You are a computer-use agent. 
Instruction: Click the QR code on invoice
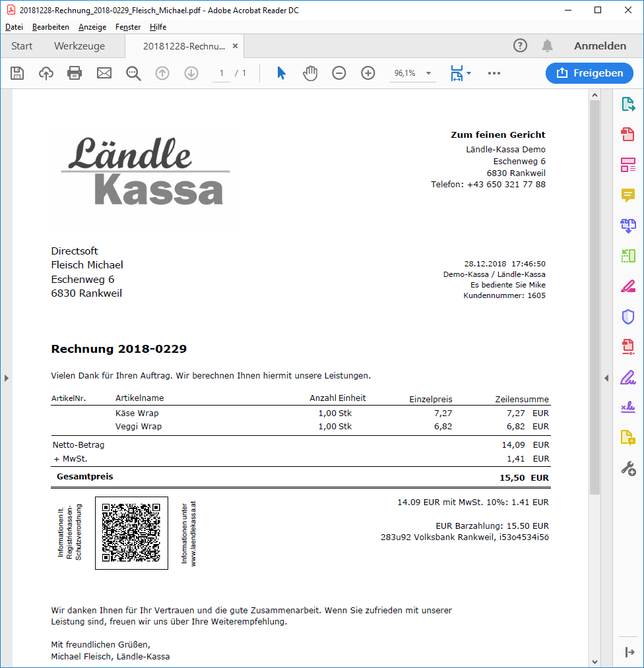pos(132,533)
